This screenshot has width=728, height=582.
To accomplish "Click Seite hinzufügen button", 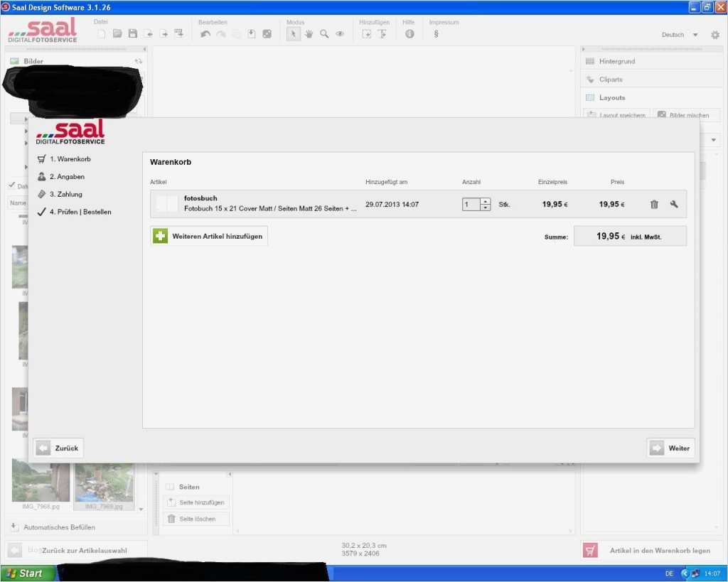I will pyautogui.click(x=196, y=502).
